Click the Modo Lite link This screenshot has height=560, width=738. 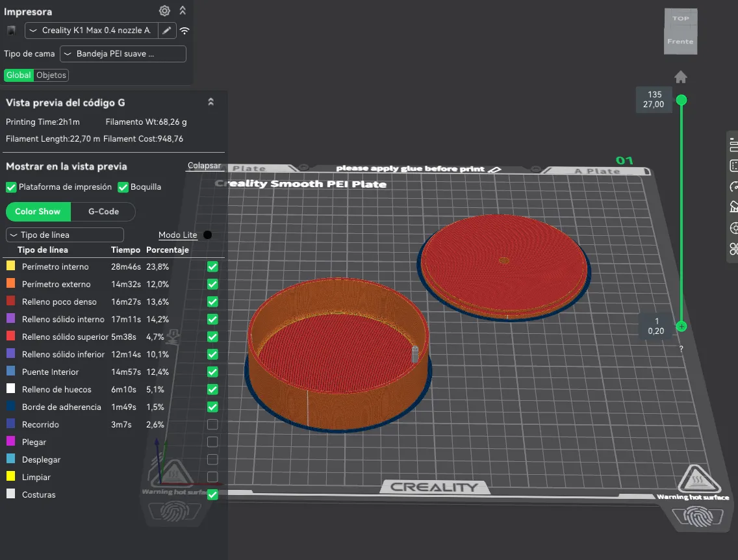coord(177,235)
